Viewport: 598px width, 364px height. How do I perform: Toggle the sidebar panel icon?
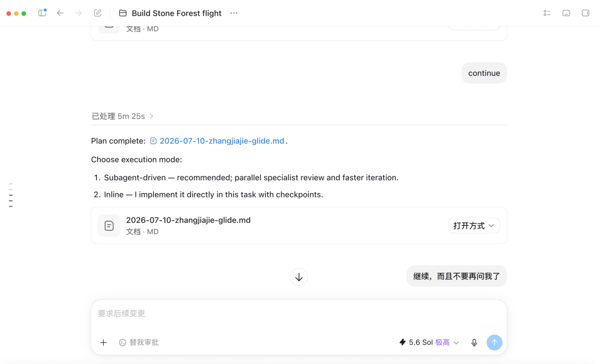point(42,13)
